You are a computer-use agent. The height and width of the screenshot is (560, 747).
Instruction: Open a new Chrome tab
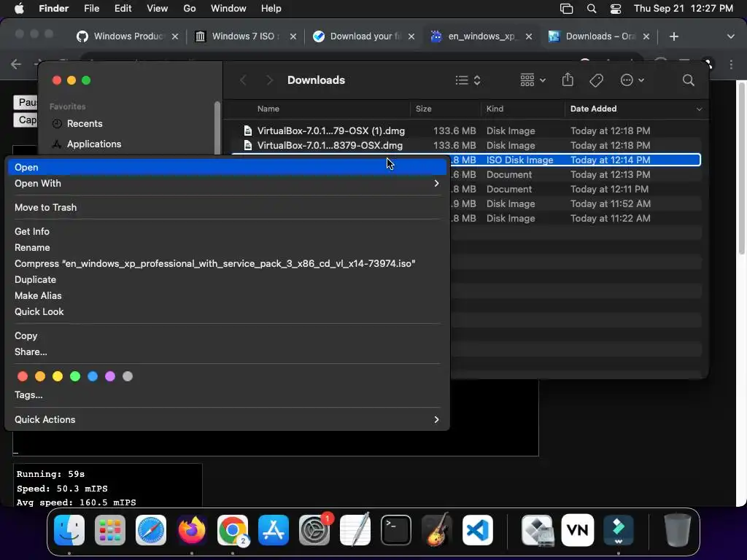673,36
